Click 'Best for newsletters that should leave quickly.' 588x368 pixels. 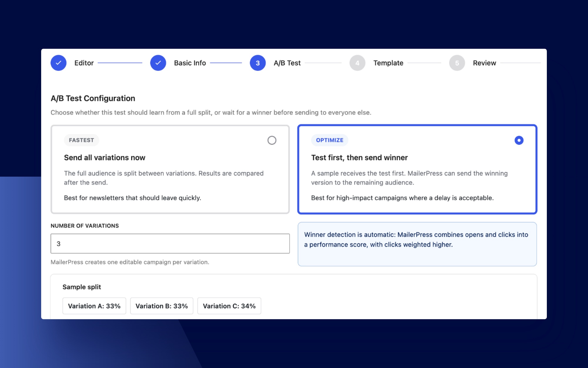coord(133,198)
